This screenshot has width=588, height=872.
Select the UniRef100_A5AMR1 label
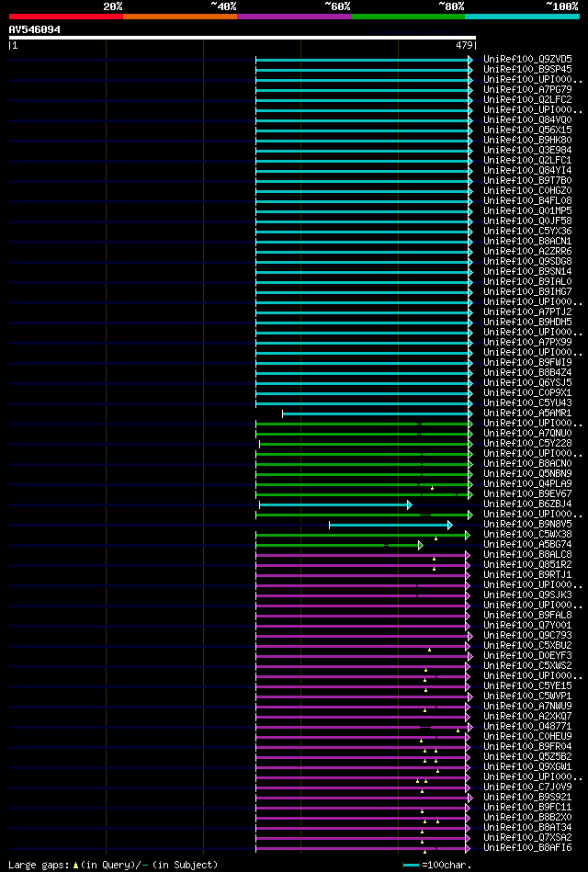[528, 413]
